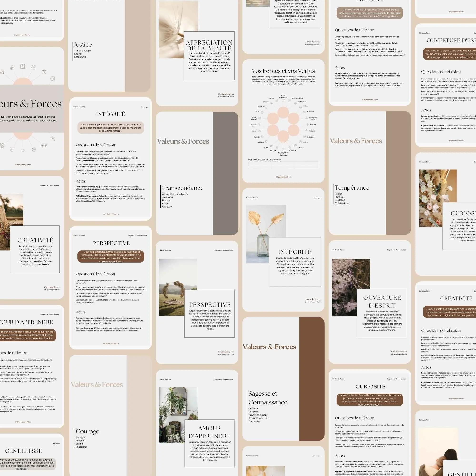Image resolution: width=476 pixels, height=476 pixels.
Task: Click Gratitude in the Transcendance list
Action: click(167, 207)
